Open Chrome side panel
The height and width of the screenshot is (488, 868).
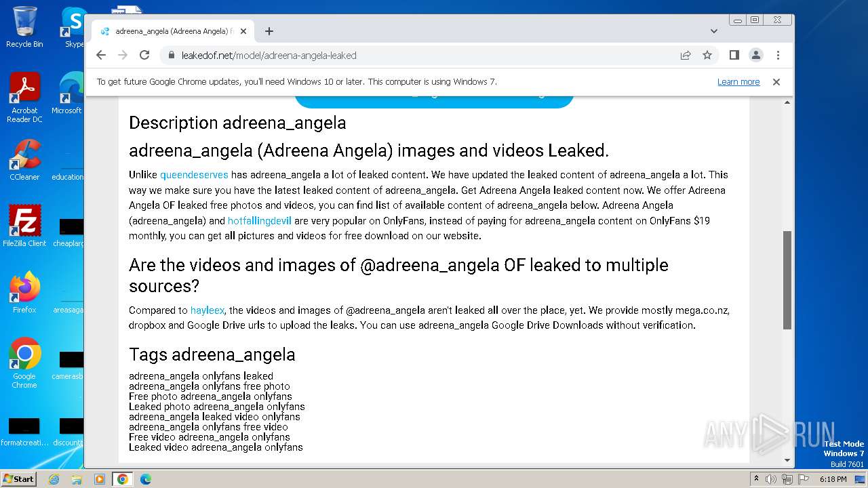(734, 55)
